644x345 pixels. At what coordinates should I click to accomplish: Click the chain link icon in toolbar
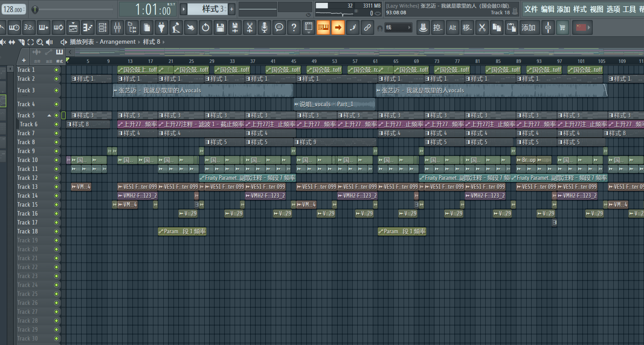click(367, 28)
